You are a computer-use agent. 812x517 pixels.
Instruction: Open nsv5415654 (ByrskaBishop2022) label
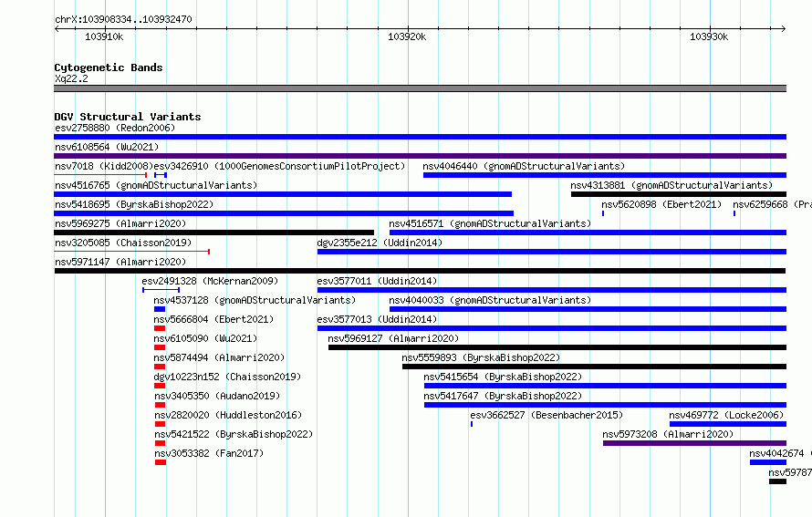[503, 377]
